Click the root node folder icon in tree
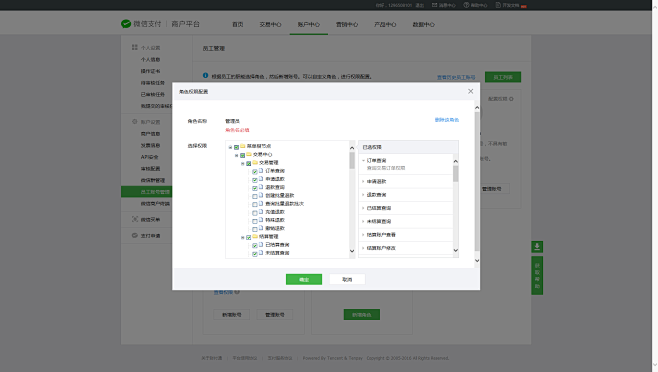 click(x=243, y=146)
